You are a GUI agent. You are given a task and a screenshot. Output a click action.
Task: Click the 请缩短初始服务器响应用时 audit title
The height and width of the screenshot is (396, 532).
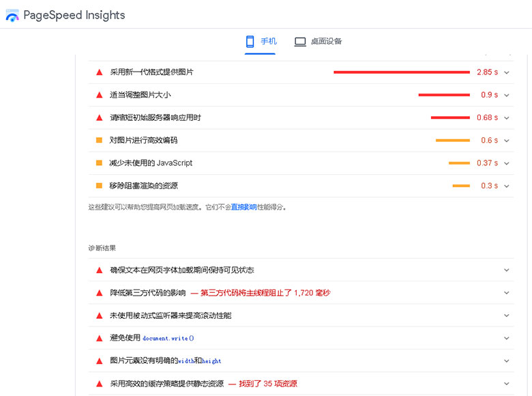coord(156,117)
